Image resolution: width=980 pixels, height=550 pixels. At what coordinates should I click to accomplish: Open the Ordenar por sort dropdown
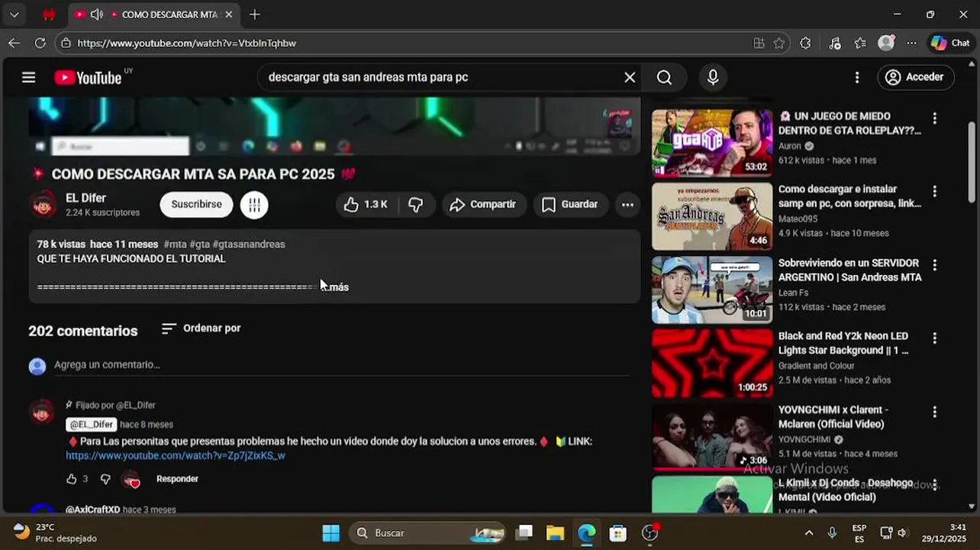201,328
